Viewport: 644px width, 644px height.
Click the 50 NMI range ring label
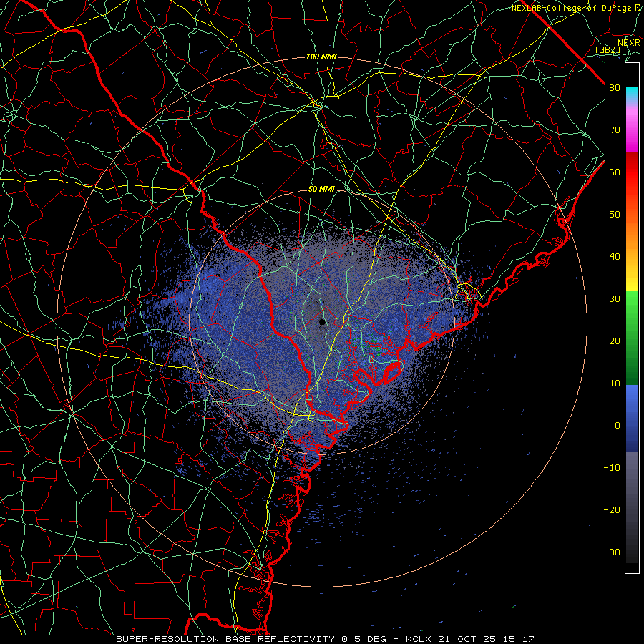click(321, 190)
